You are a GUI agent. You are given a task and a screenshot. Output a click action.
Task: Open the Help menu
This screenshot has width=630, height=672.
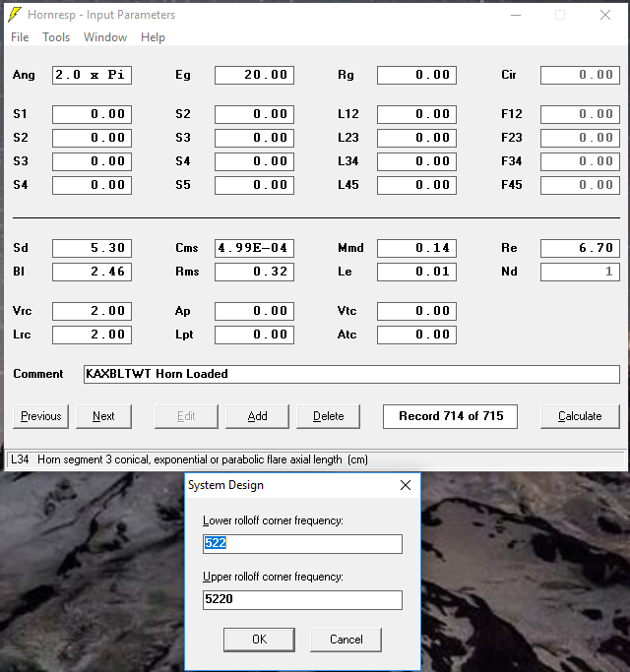pyautogui.click(x=153, y=37)
